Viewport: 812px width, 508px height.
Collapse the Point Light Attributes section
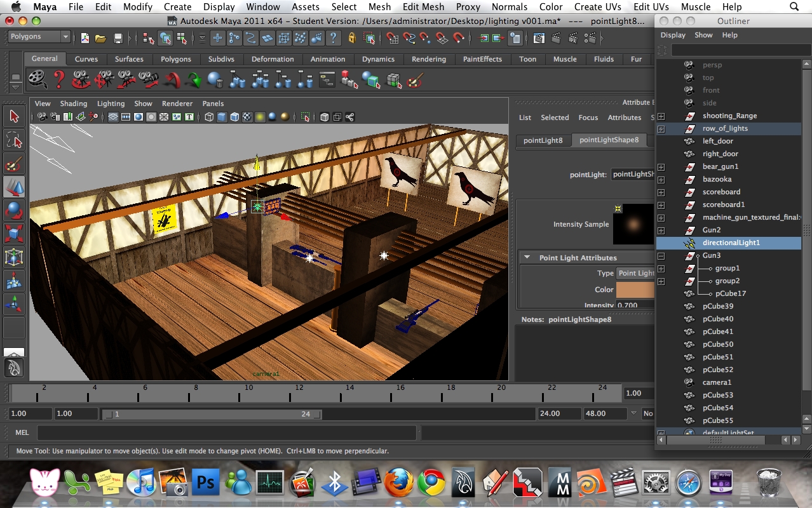click(x=527, y=258)
